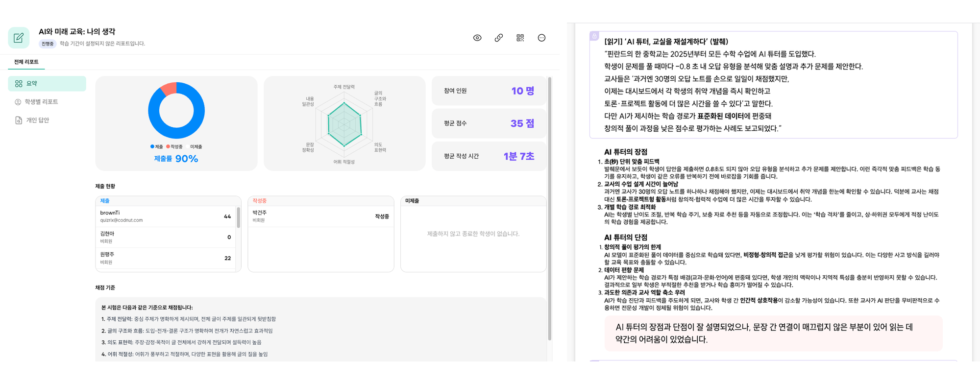
Task: Click the 미제출 legend item under chart
Action: click(196, 147)
